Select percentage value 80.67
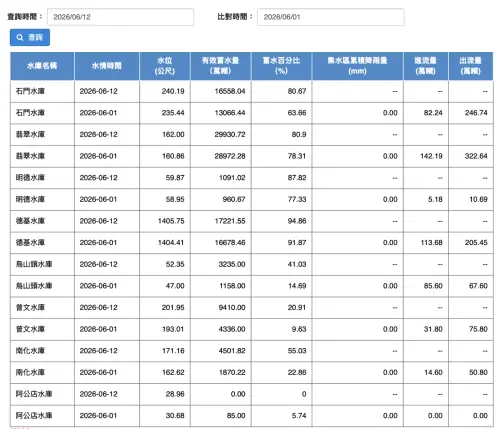500x429 pixels. coord(297,91)
